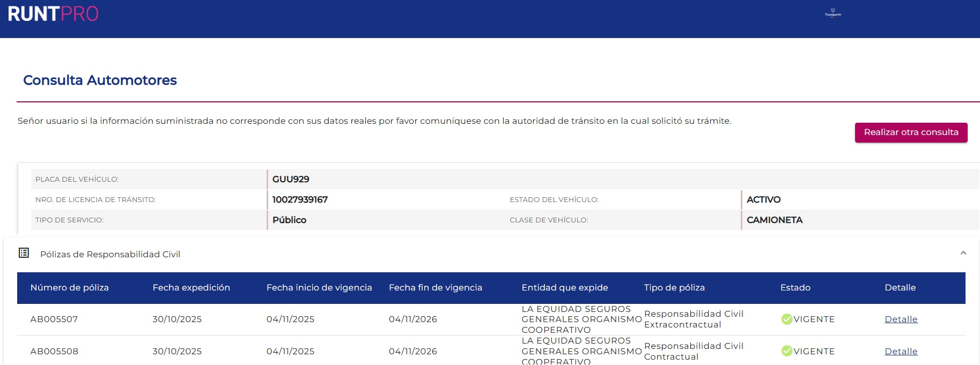Click the Fecha fin de vigencia header

tap(435, 288)
